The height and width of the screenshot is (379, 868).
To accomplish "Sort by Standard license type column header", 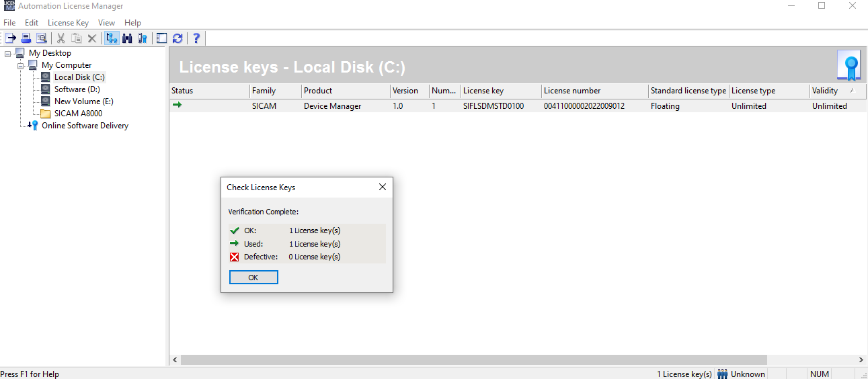I will tap(688, 91).
